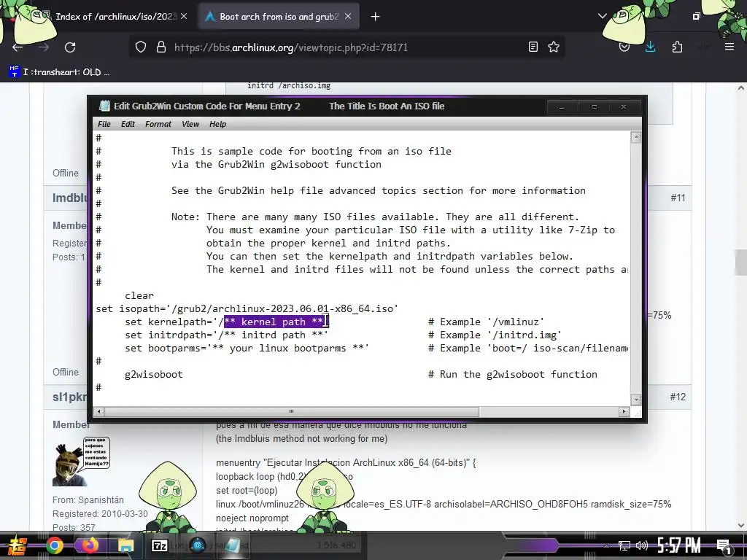The height and width of the screenshot is (560, 747).
Task: Click the highlighted kernel path text
Action: pos(276,322)
